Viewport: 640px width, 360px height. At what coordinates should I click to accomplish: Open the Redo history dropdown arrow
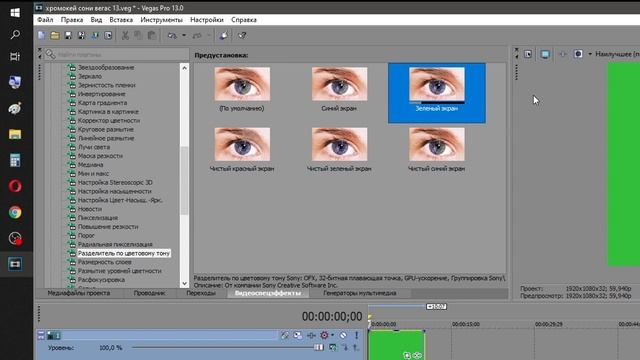(209, 36)
